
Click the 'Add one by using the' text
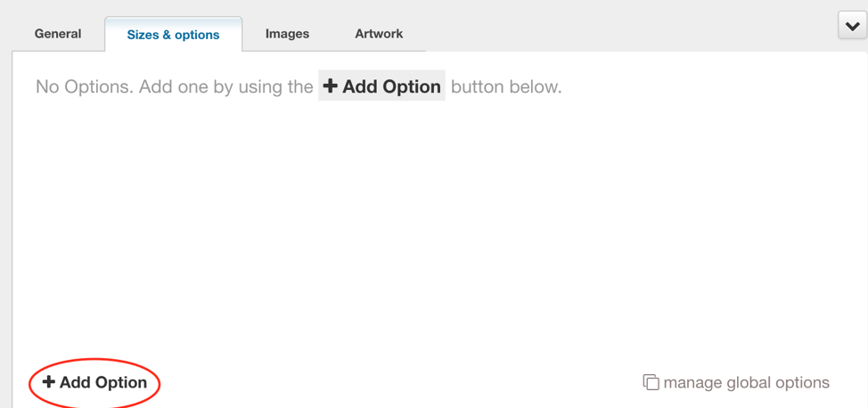(225, 87)
